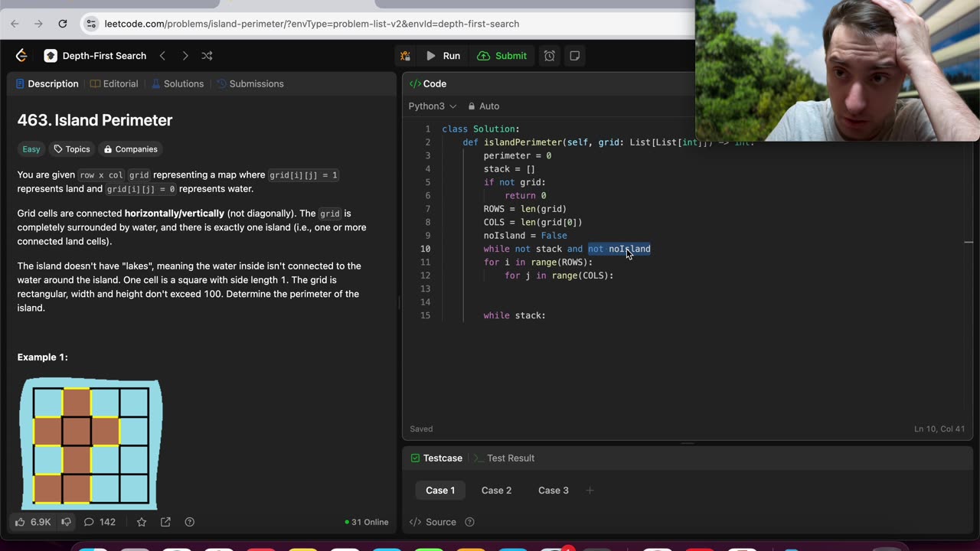980x551 pixels.
Task: Click the 'while stack:' code line
Action: pos(514,315)
